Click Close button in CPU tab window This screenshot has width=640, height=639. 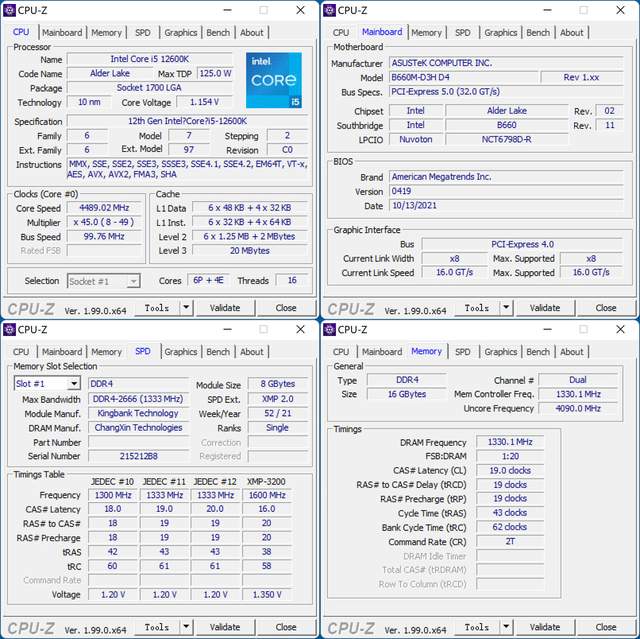click(286, 308)
